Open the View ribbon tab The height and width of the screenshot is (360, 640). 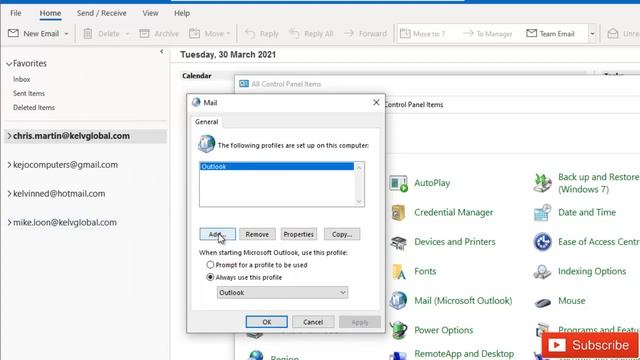pos(150,13)
